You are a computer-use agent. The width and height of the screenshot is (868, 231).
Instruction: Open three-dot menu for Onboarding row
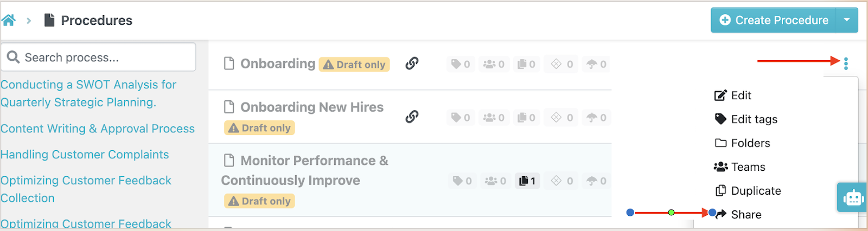(x=846, y=63)
